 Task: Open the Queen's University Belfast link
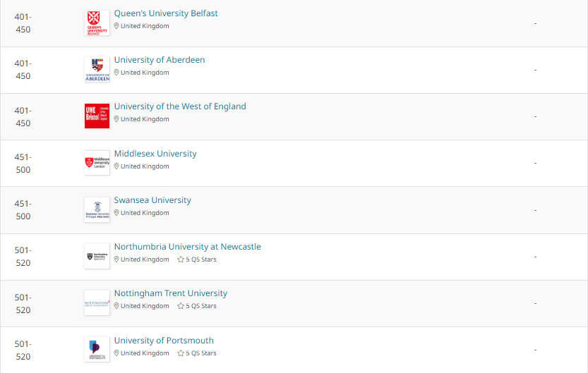coord(166,13)
